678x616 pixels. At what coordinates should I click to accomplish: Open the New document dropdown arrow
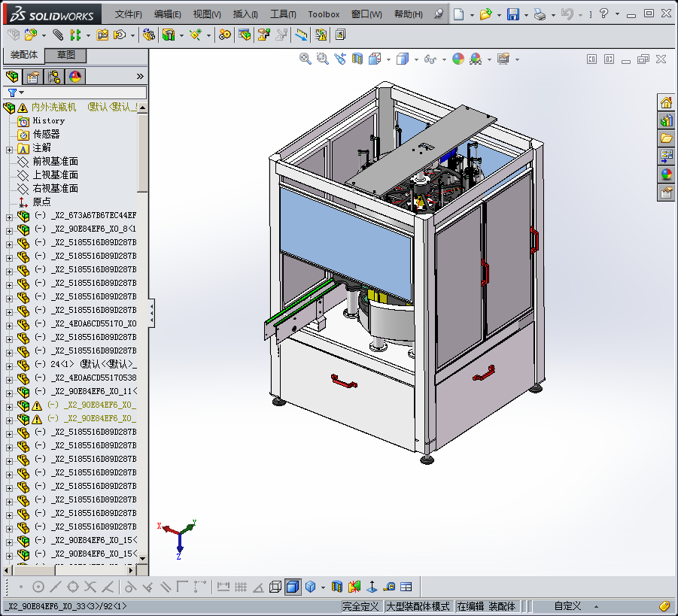tap(472, 15)
